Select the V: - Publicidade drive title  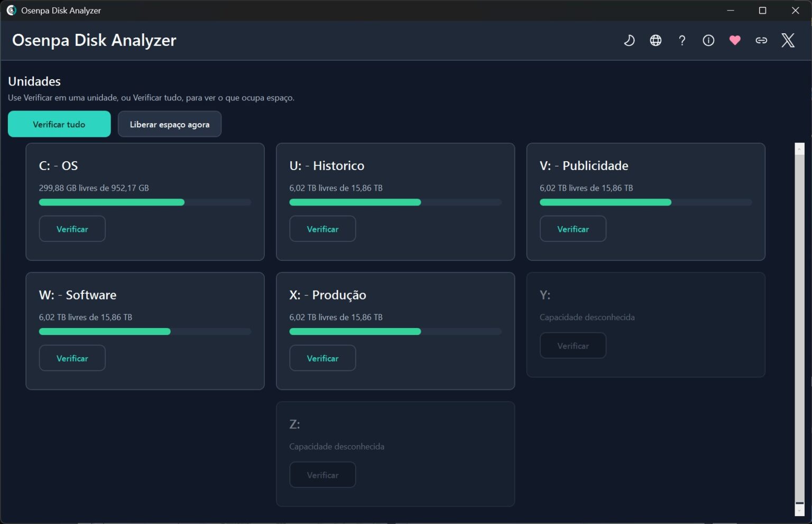[584, 166]
